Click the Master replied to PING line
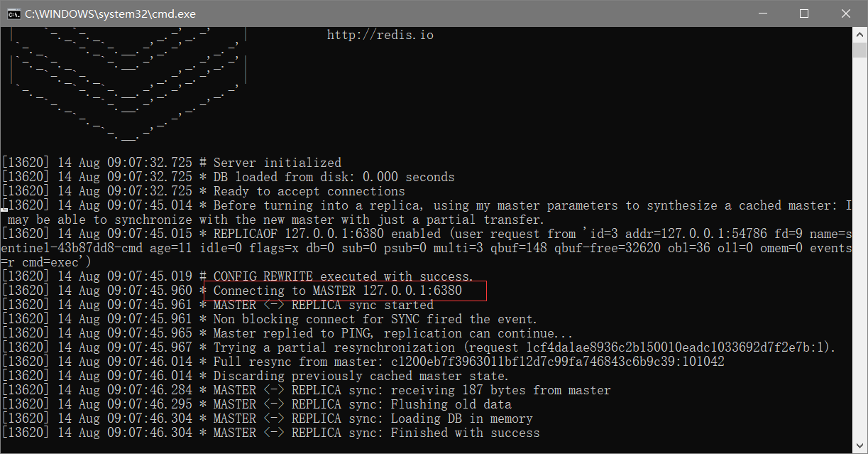 pos(287,333)
